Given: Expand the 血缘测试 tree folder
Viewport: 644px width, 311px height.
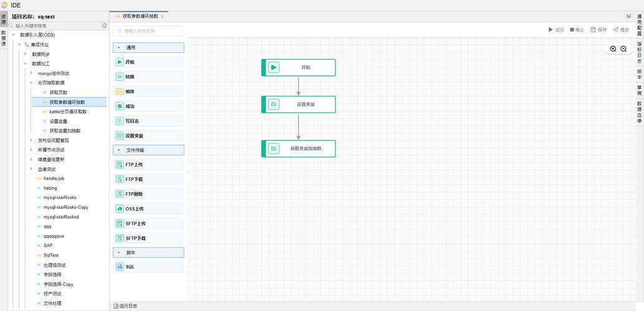Looking at the screenshot, I should (32, 169).
